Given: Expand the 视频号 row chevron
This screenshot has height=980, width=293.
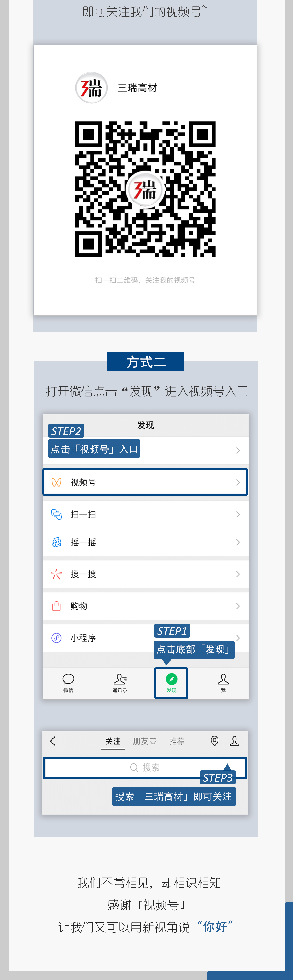Looking at the screenshot, I should pos(238,482).
